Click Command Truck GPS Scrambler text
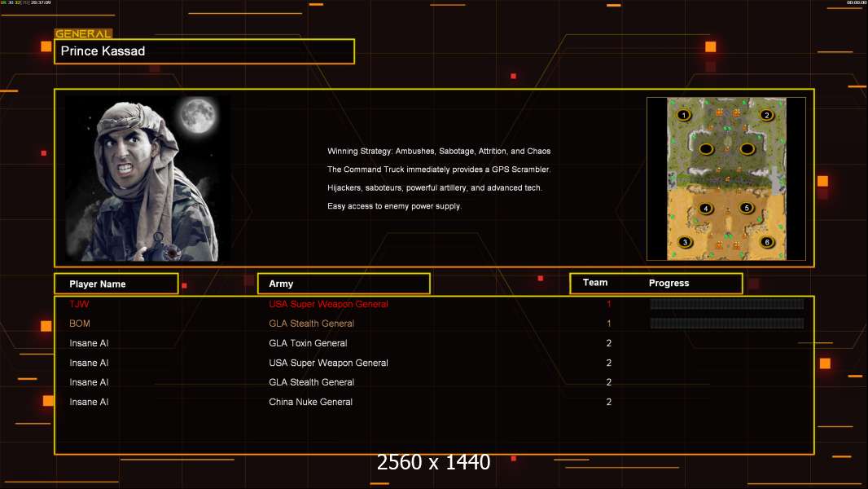 point(438,170)
